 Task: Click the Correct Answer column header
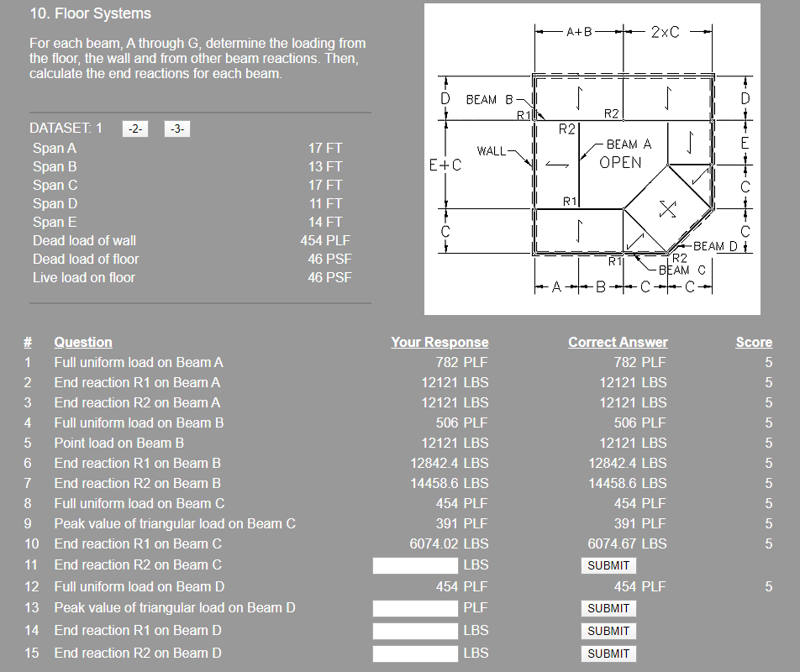(617, 342)
